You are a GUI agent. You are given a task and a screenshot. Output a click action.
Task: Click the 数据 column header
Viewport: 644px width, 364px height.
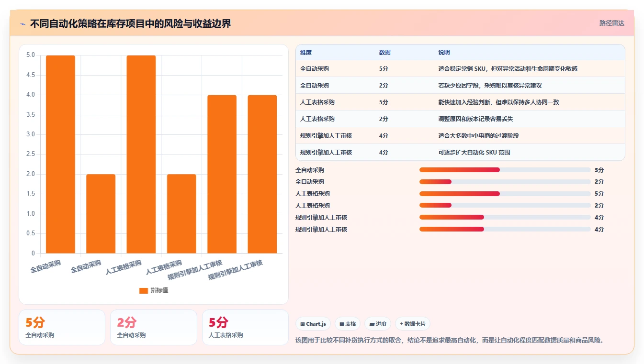(x=385, y=53)
